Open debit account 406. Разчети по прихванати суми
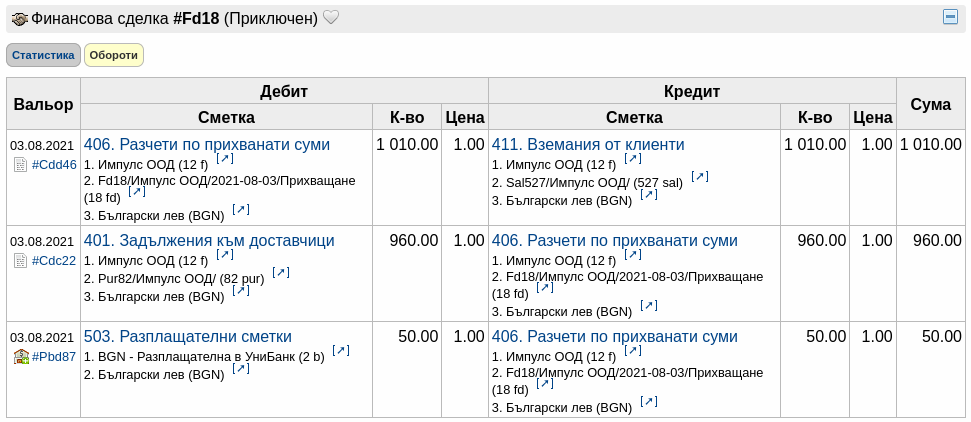The height and width of the screenshot is (422, 971). coord(207,144)
